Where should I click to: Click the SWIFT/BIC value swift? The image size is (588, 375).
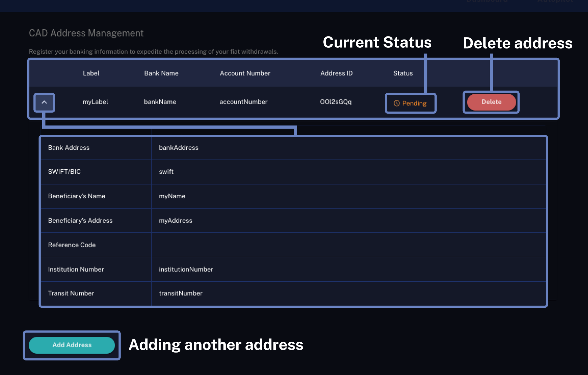pos(166,172)
